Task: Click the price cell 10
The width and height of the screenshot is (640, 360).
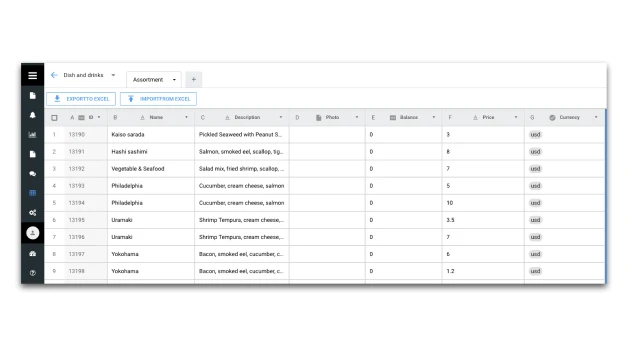Action: pos(483,203)
